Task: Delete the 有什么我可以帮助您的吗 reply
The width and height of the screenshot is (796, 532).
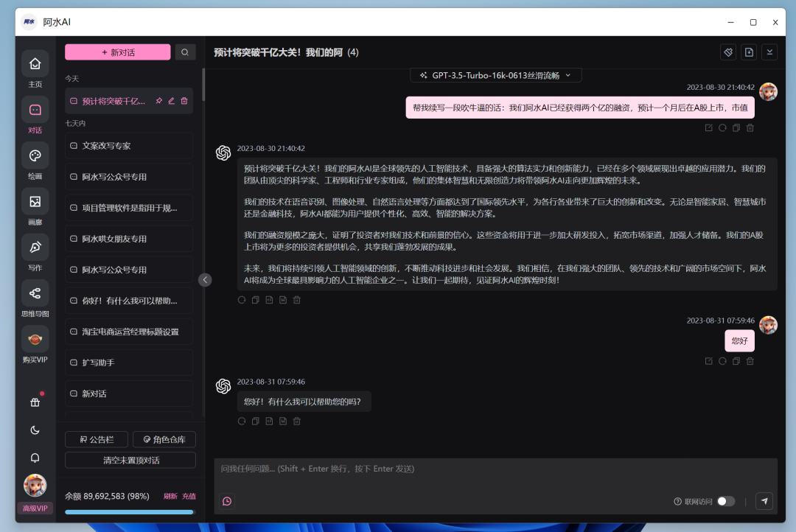Action: click(x=297, y=421)
